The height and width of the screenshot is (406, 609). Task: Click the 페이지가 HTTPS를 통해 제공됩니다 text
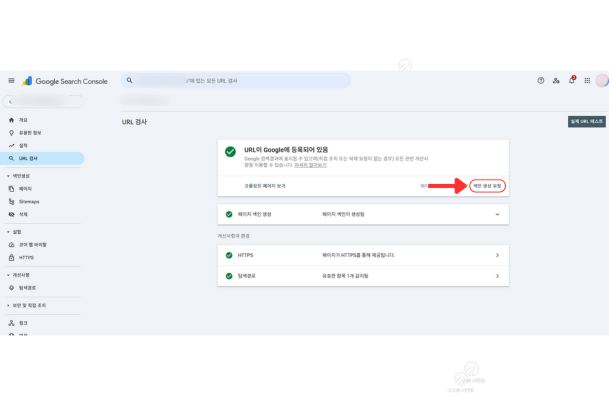click(358, 255)
